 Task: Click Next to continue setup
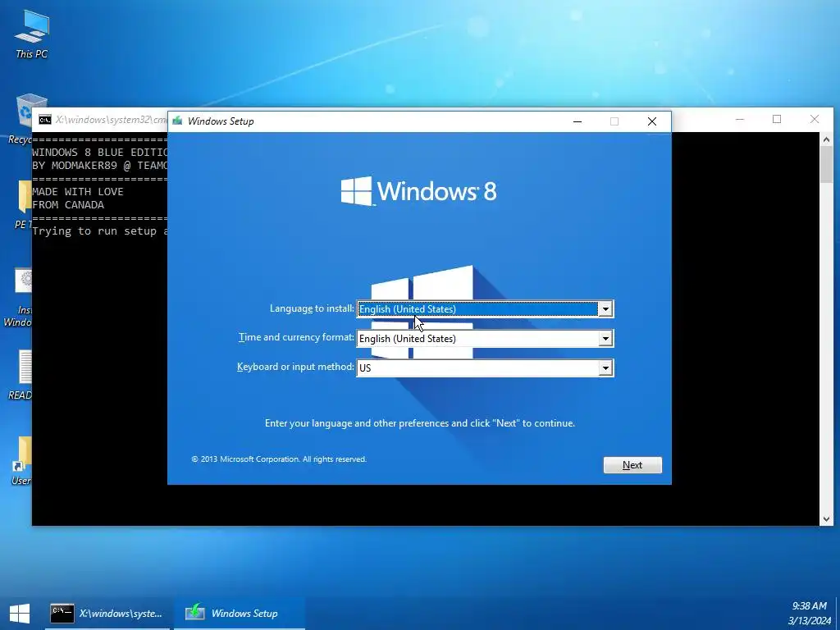pyautogui.click(x=632, y=465)
